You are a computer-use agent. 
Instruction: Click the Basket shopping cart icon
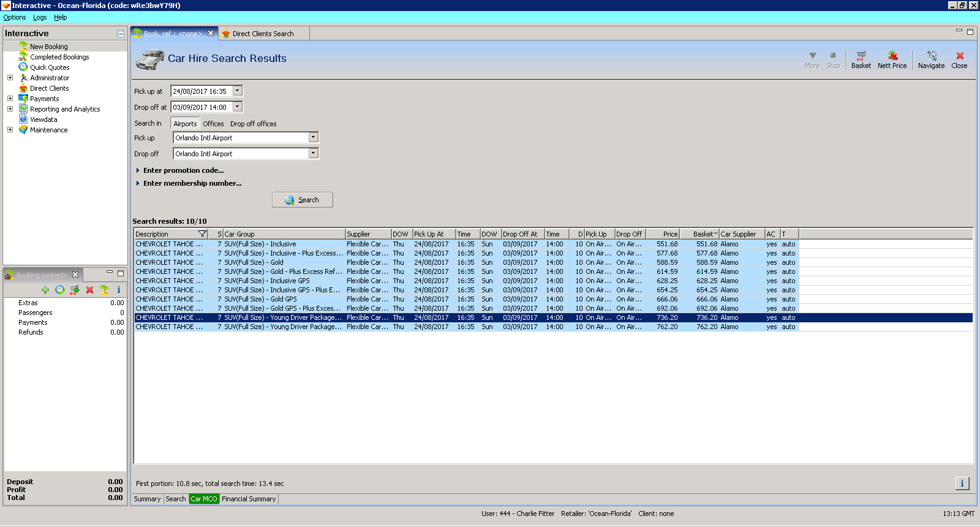861,56
